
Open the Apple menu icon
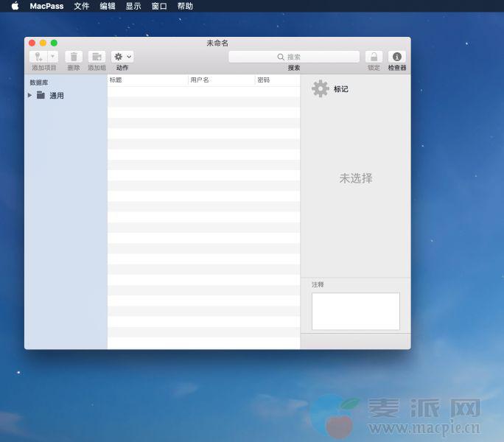(15, 6)
